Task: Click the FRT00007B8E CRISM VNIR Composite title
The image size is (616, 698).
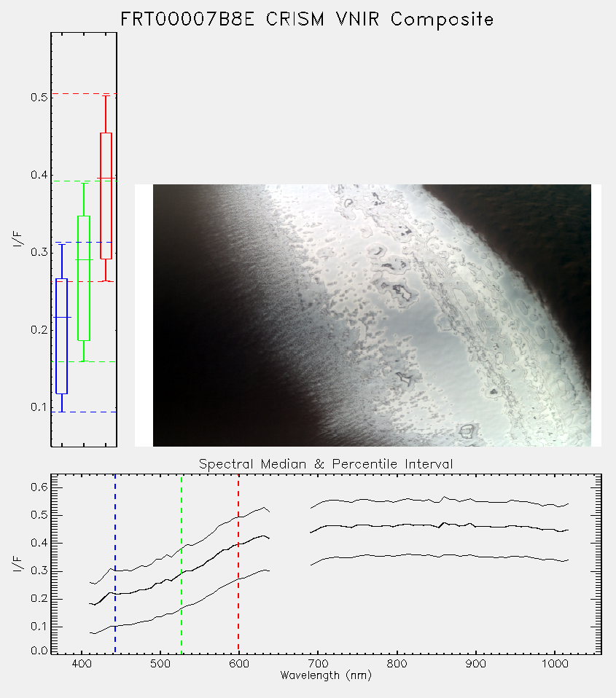Action: pyautogui.click(x=307, y=20)
